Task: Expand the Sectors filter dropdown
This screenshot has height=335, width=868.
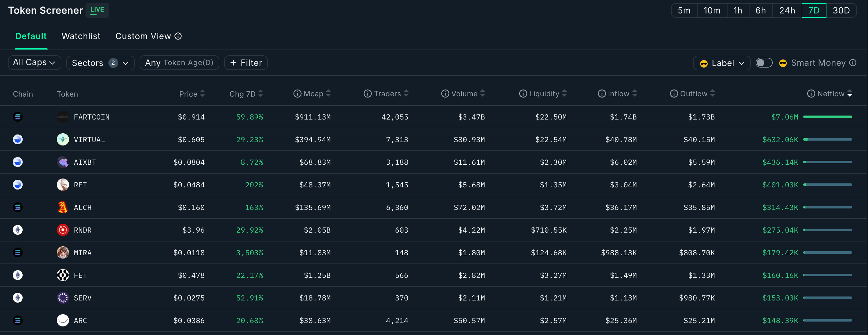Action: [x=100, y=63]
